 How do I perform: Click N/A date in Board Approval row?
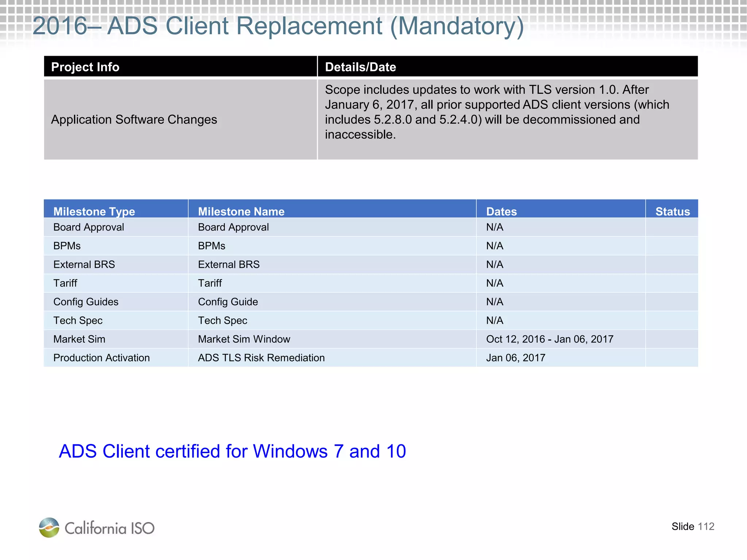coord(495,227)
